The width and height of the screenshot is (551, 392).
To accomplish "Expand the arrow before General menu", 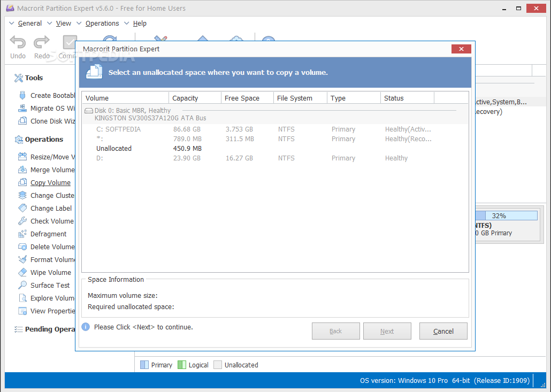I will tap(12, 23).
